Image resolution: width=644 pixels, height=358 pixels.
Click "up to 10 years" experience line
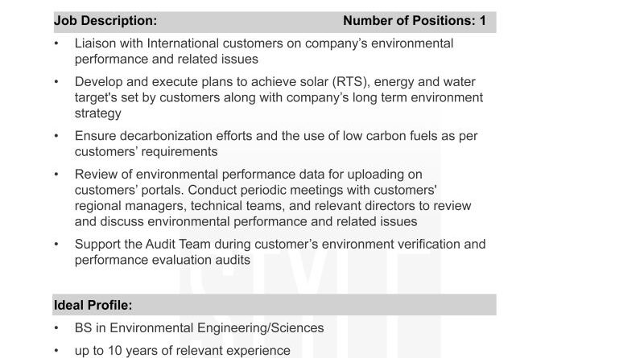(182, 350)
